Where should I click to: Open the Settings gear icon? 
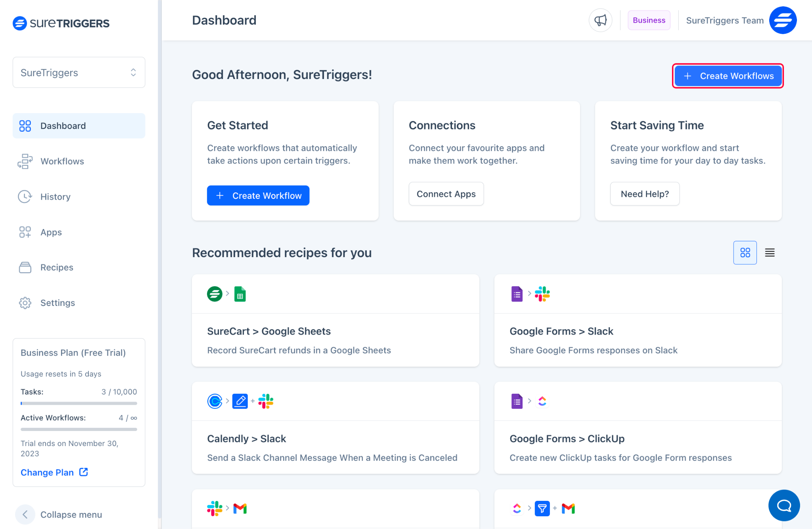pyautogui.click(x=24, y=302)
